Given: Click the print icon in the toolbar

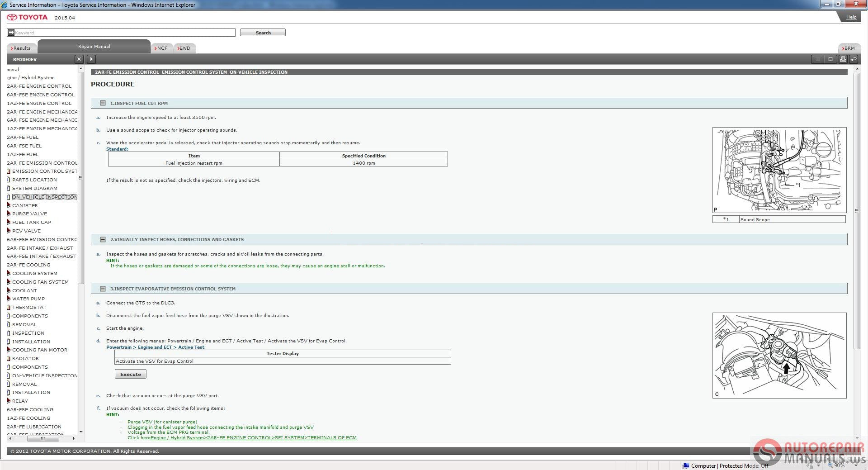Looking at the screenshot, I should pos(843,59).
